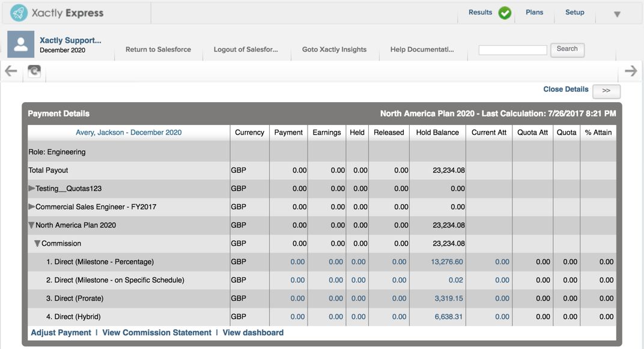Click the Search button

coord(567,50)
